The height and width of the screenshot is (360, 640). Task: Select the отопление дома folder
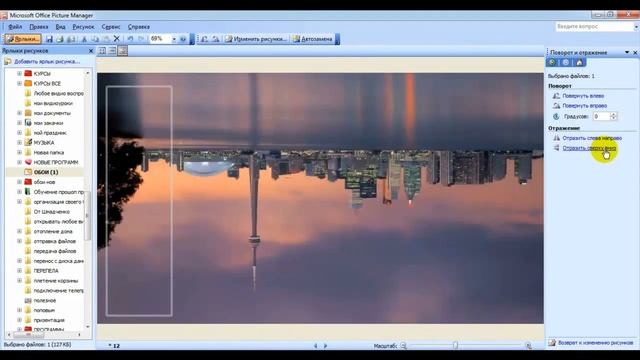[53, 231]
